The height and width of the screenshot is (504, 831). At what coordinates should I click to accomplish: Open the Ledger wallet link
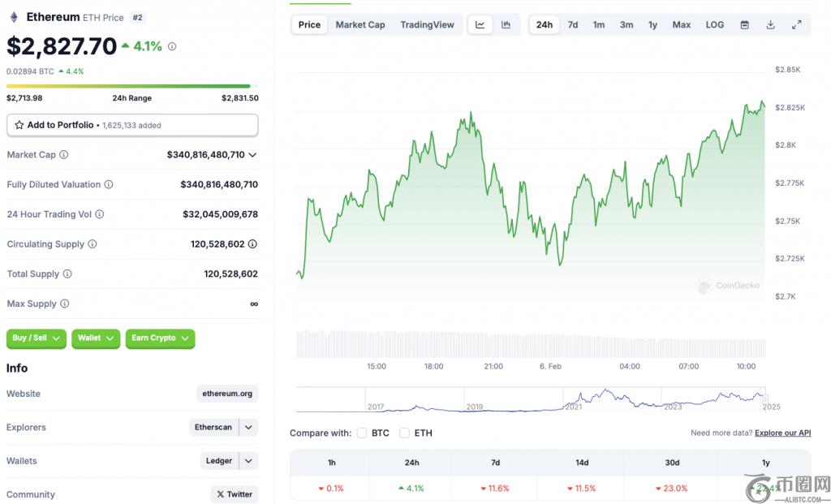(x=219, y=461)
